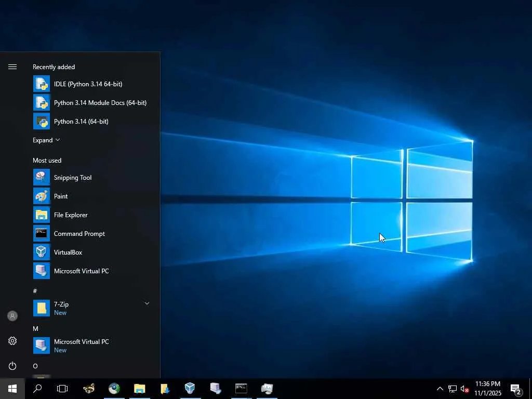Open the downloads folder taskbar icon
This screenshot has width=532, height=399.
(x=165, y=389)
